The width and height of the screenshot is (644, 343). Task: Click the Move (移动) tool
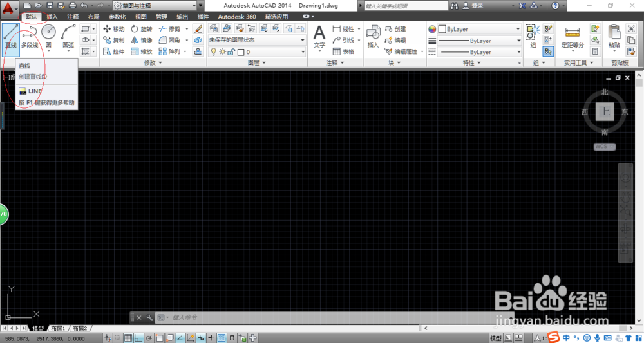[x=114, y=29]
